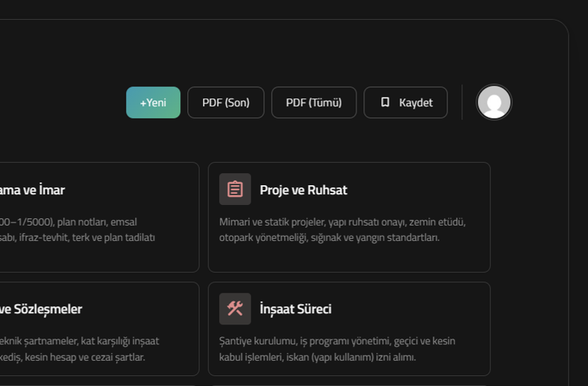Click the bookmark icon inside Kaydet
Viewport: 588px width, 386px height.
[x=385, y=102]
